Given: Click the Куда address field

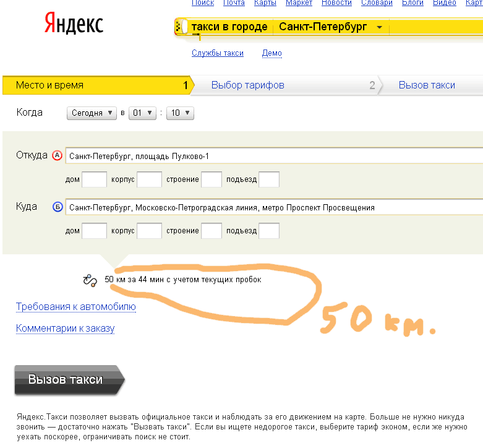Looking at the screenshot, I should [274, 207].
